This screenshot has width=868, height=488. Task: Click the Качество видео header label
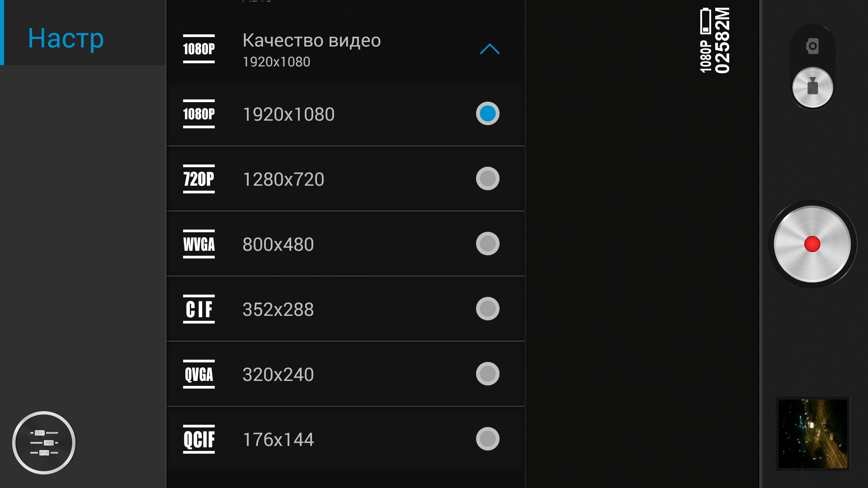(x=311, y=41)
